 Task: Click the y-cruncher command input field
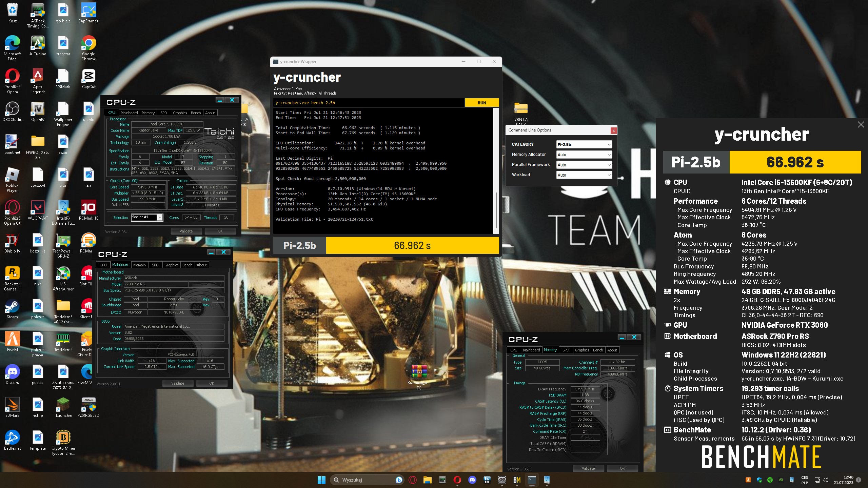(368, 103)
